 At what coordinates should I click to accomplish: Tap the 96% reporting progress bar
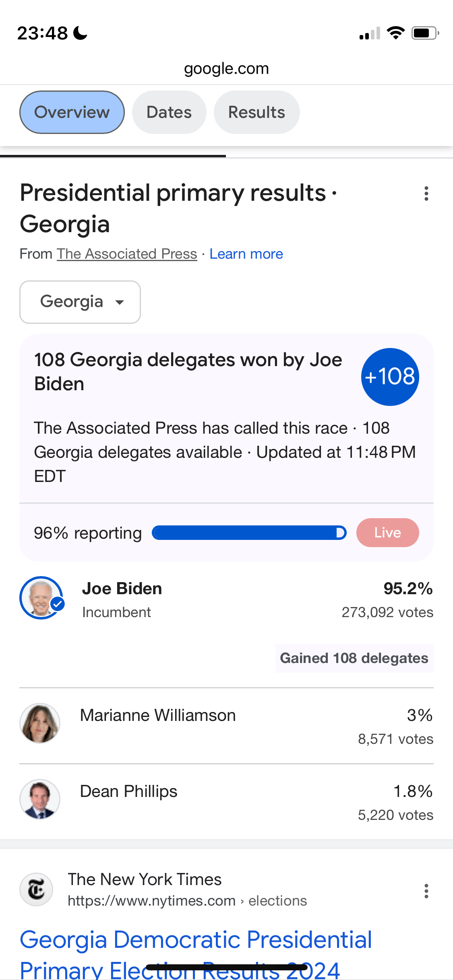click(x=249, y=533)
